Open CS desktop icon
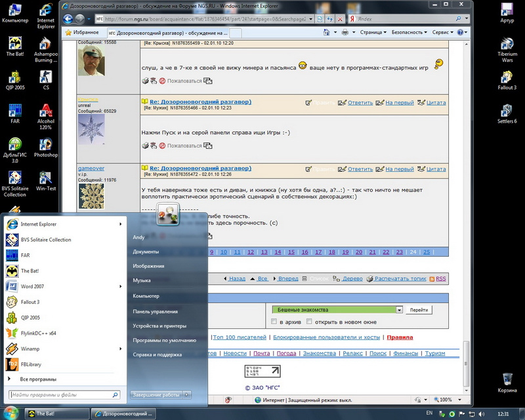This screenshot has width=525, height=420. 46,80
